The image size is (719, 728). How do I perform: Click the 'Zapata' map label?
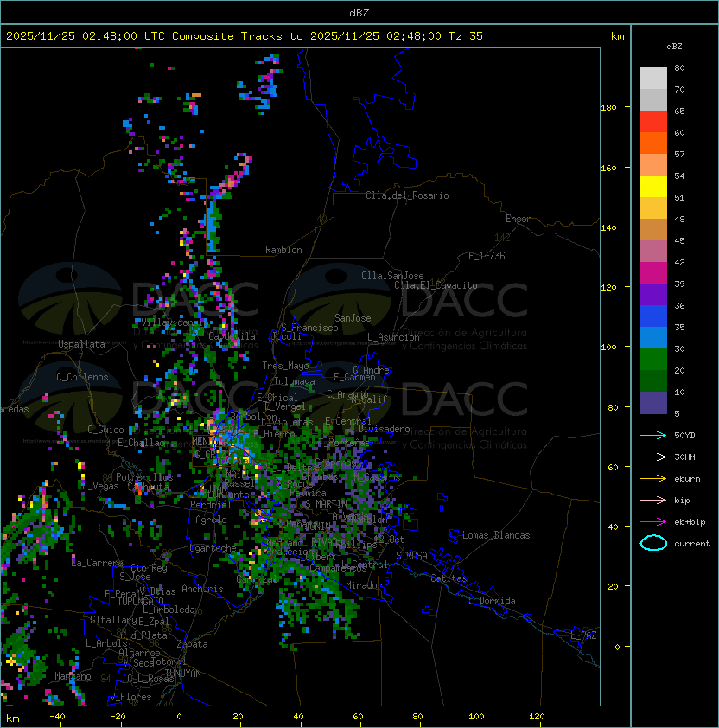point(192,644)
